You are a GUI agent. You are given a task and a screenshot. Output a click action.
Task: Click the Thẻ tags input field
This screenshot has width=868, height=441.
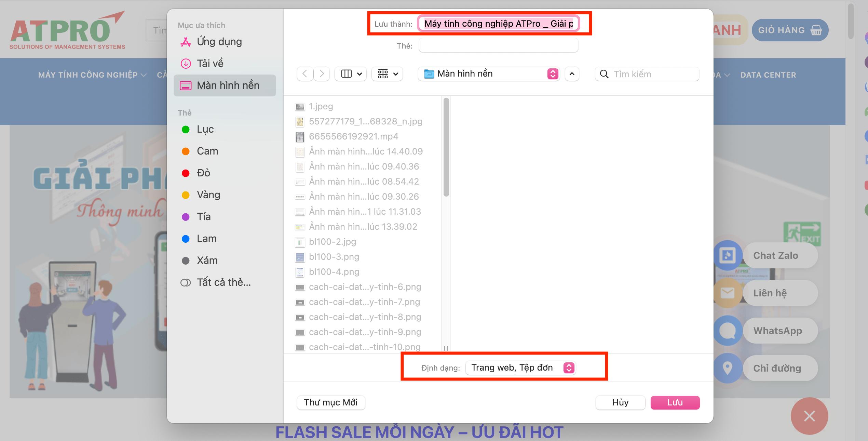[x=498, y=45]
